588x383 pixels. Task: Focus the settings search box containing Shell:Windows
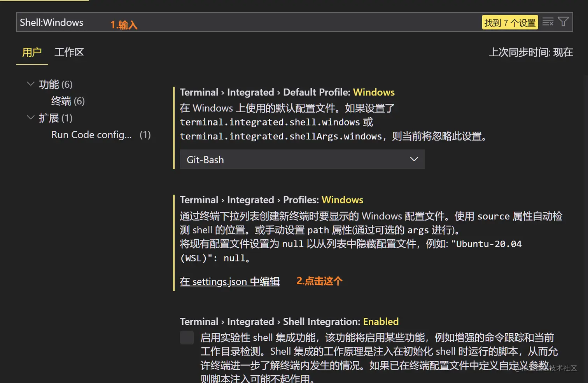pyautogui.click(x=294, y=22)
